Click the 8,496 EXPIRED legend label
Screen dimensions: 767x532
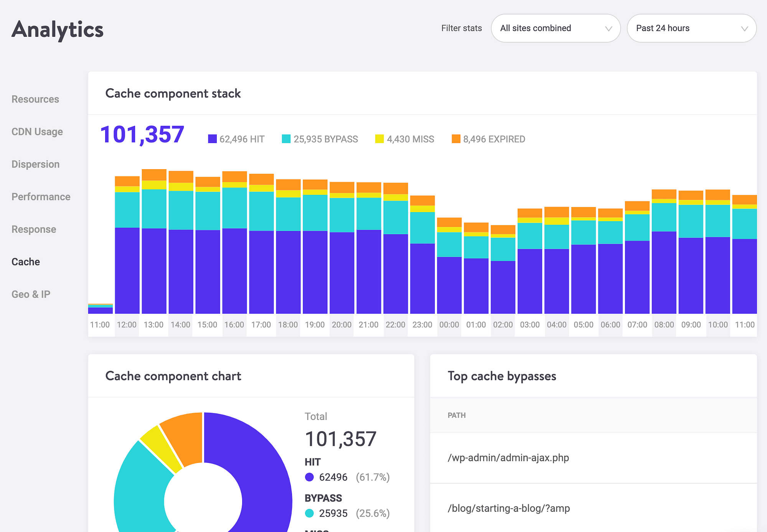(494, 139)
